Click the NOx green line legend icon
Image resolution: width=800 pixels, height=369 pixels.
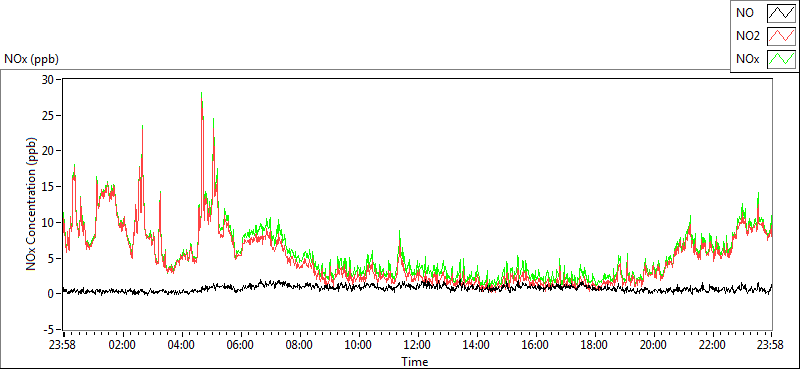click(x=782, y=59)
